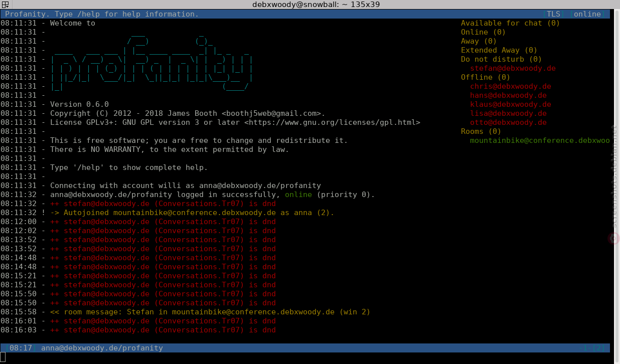Select contact otto@debxwoody.de in the roster
Image resolution: width=620 pixels, height=364 pixels.
point(508,122)
